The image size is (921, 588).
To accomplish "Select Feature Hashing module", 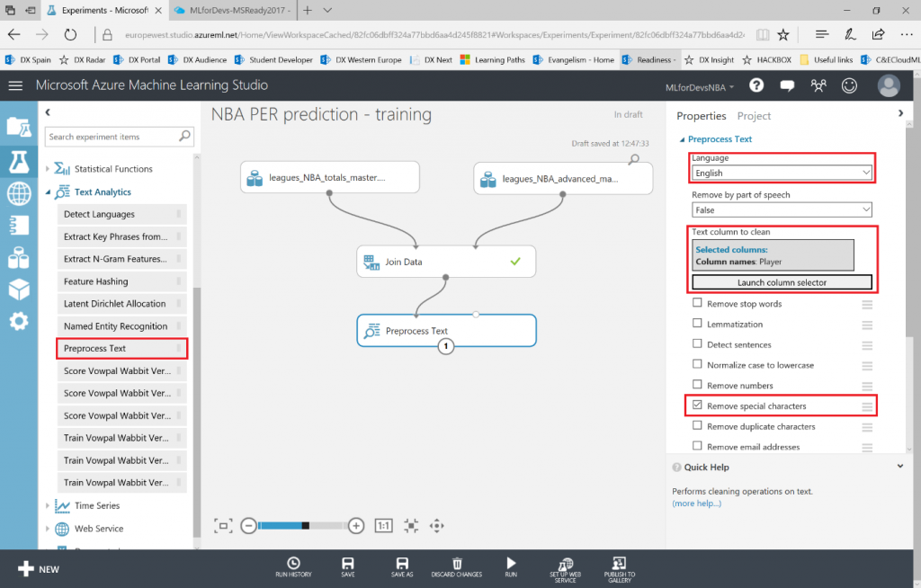I will point(121,281).
